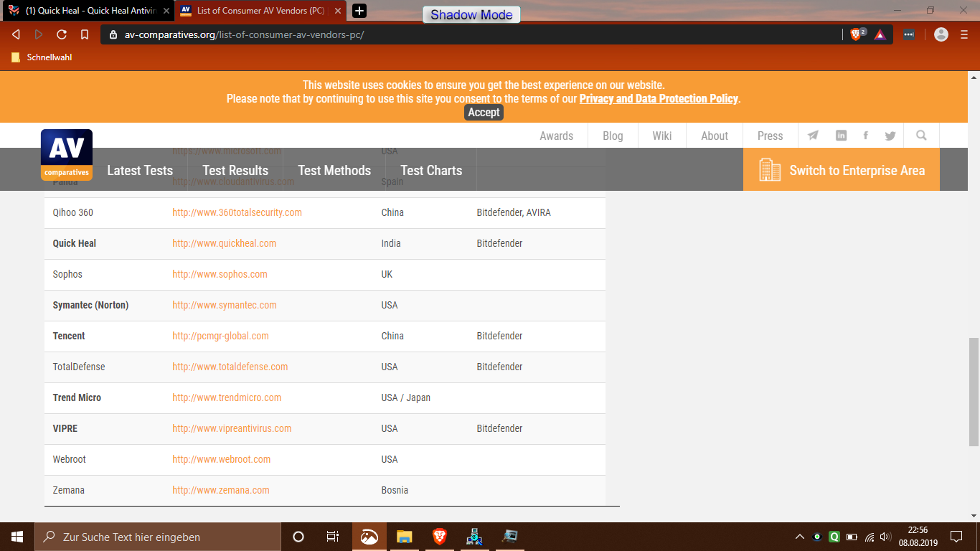Open the Windows Start menu
The height and width of the screenshot is (551, 980).
(x=17, y=537)
